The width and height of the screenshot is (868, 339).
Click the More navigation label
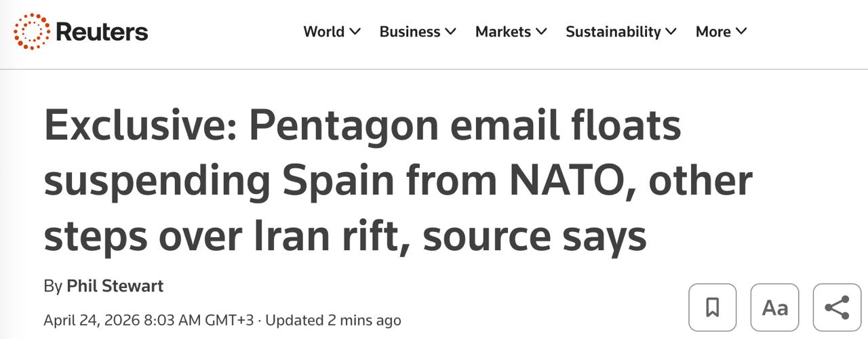tap(713, 31)
